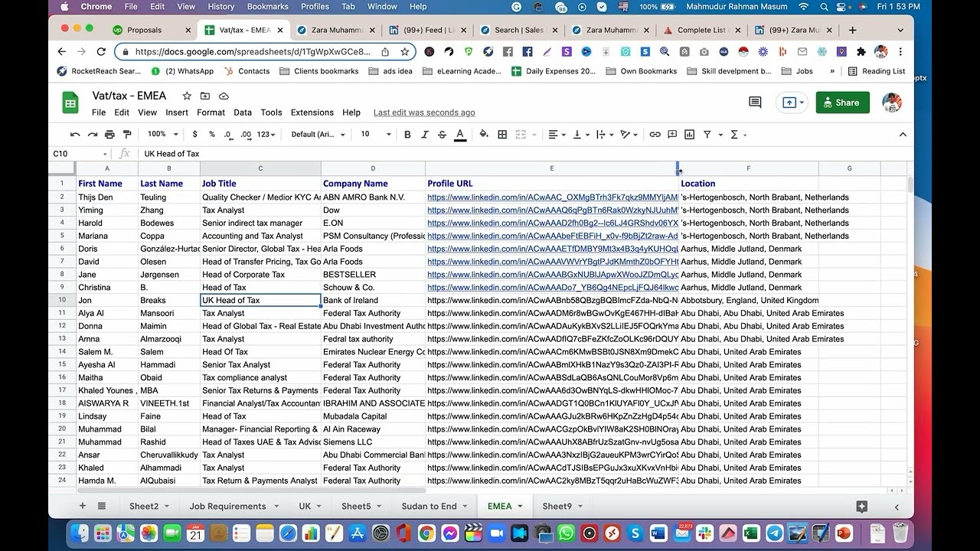
Task: Click the Present to meeting icon
Action: click(x=792, y=103)
